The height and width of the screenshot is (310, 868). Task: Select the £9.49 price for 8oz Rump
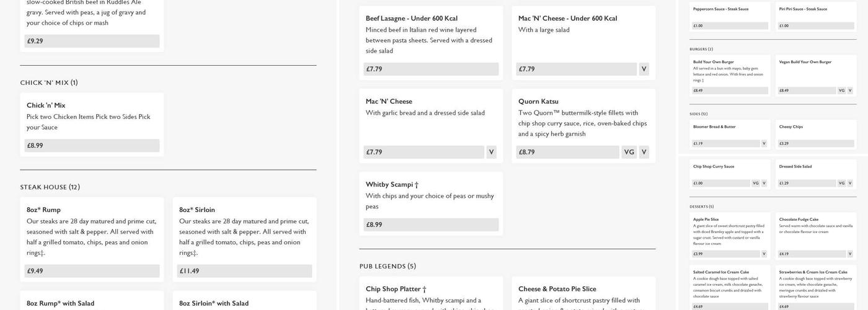tap(92, 271)
